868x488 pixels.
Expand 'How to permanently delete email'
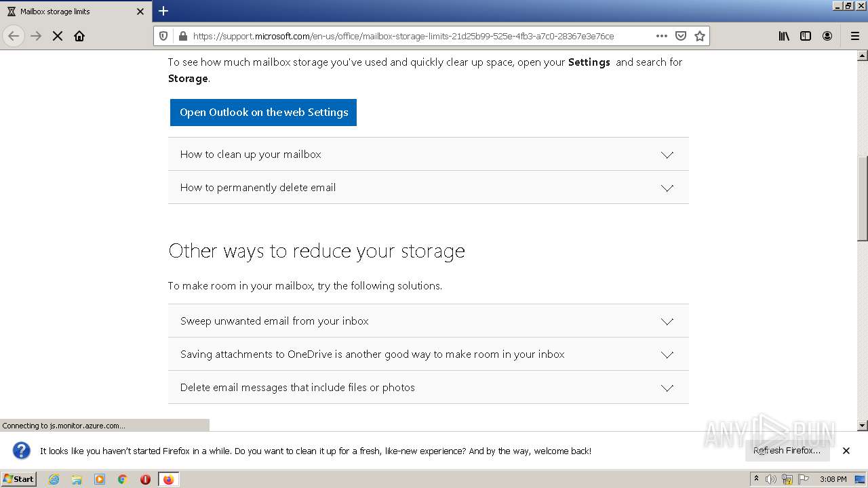pyautogui.click(x=428, y=188)
